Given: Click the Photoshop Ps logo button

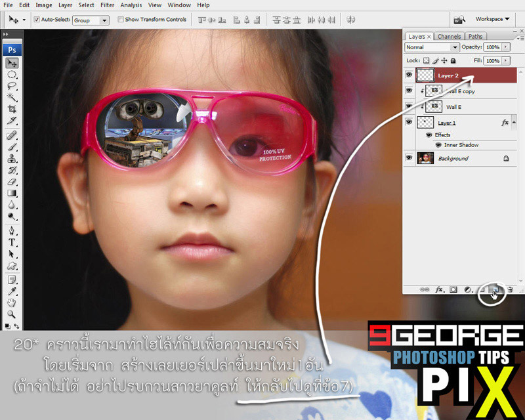Looking at the screenshot, I should pyautogui.click(x=12, y=50).
